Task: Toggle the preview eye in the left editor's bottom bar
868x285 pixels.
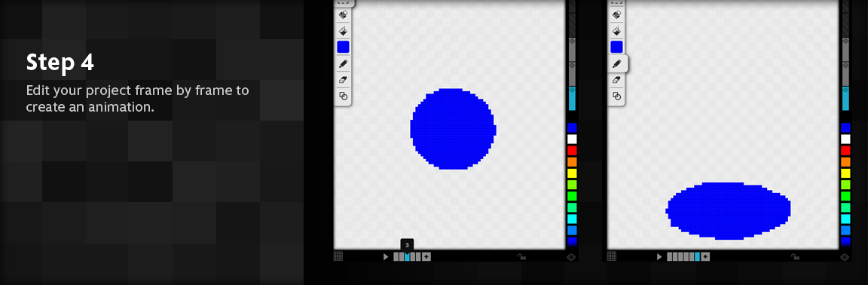Action: pyautogui.click(x=571, y=256)
